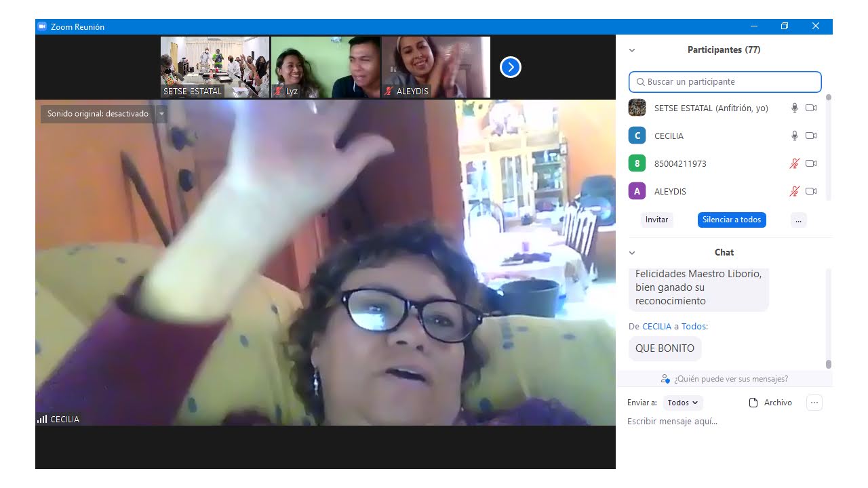Select SETSE ESTATAL (Anfitrión, yo) name
The width and height of the screenshot is (868, 488).
(711, 108)
